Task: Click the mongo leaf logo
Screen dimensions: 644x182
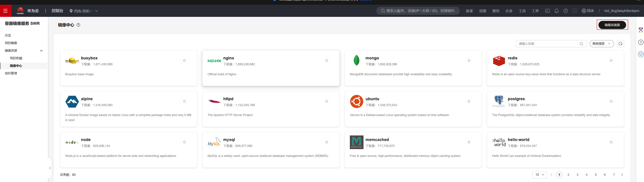Action: tap(356, 61)
